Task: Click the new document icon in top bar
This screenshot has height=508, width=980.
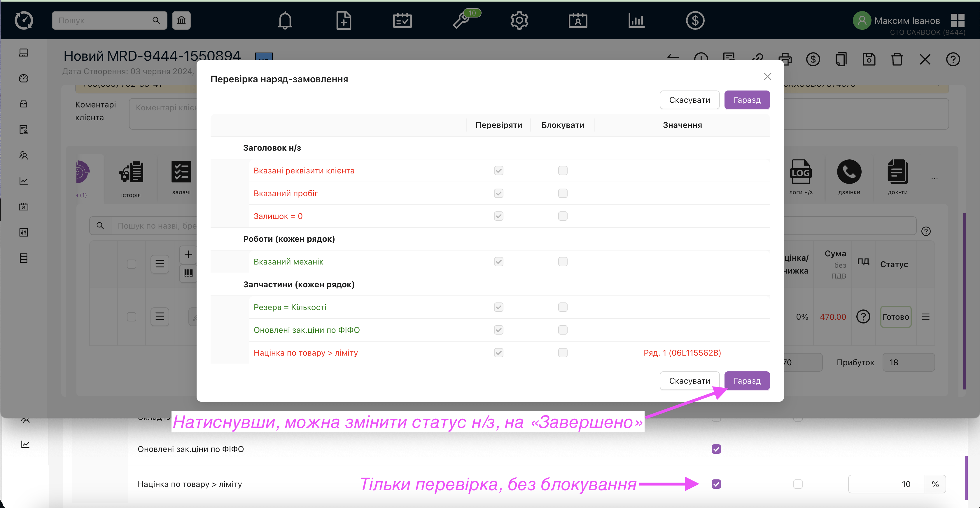Action: coord(344,20)
